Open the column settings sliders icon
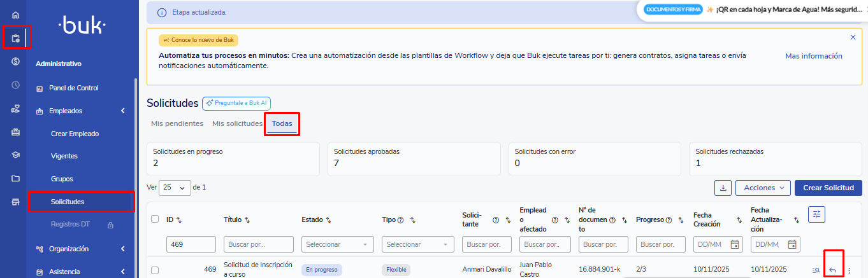Viewport: 868px width, 278px height. [816, 214]
